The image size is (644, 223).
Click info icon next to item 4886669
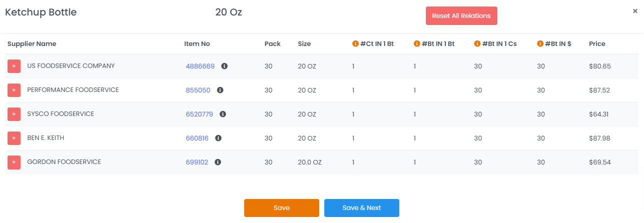[225, 66]
